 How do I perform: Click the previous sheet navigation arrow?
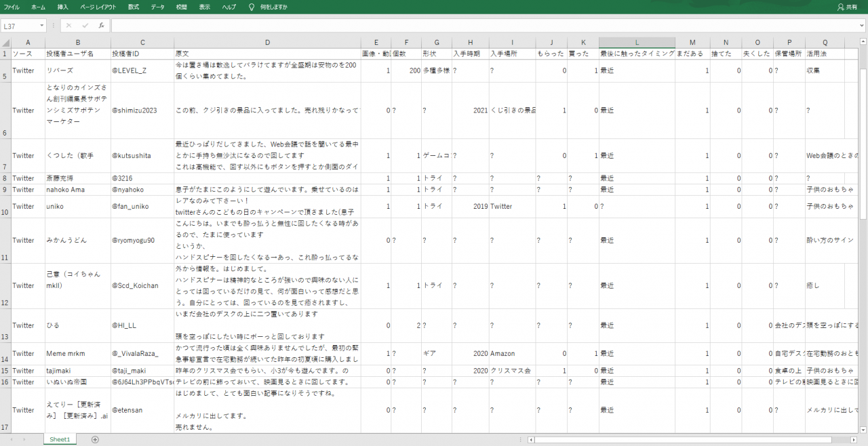(12, 440)
